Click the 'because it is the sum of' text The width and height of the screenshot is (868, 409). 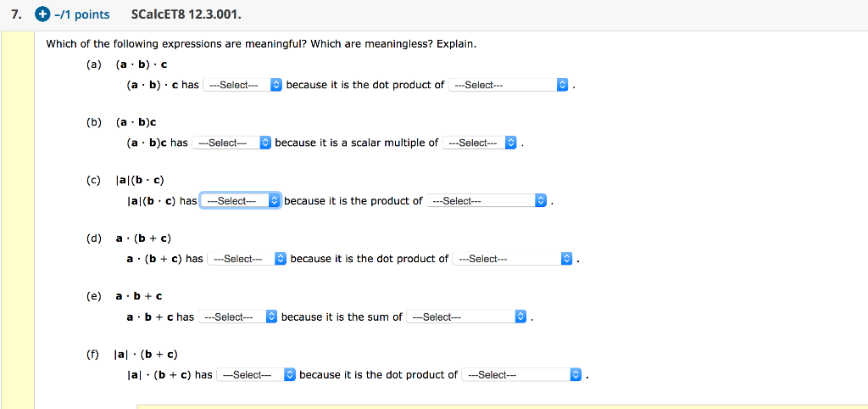click(x=342, y=317)
